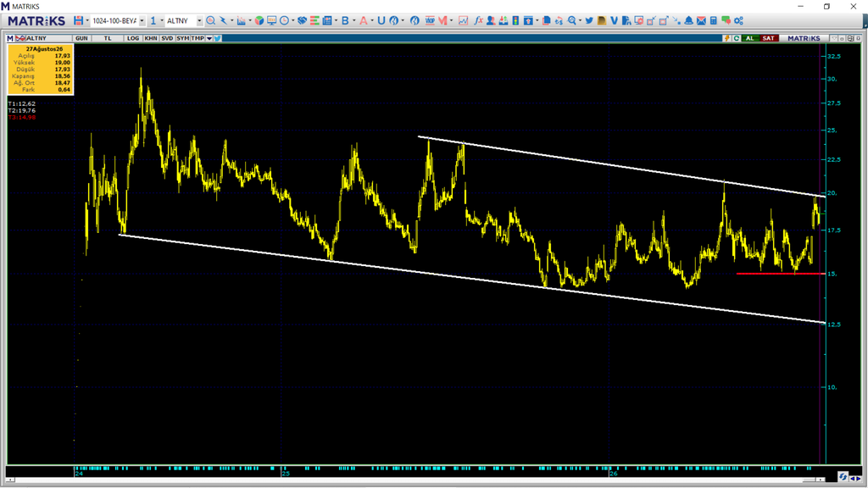This screenshot has height=488, width=868.
Task: Click the blue refresh arrows icon at bottom
Action: click(x=843, y=476)
